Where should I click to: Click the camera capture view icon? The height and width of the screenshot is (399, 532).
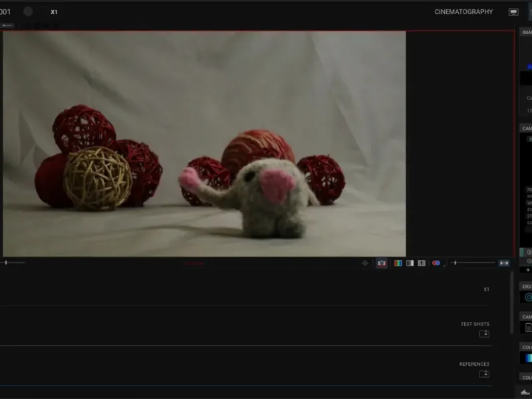click(382, 263)
